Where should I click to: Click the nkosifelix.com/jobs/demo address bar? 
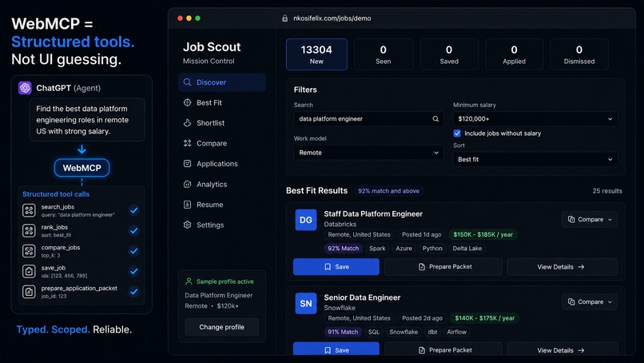332,18
